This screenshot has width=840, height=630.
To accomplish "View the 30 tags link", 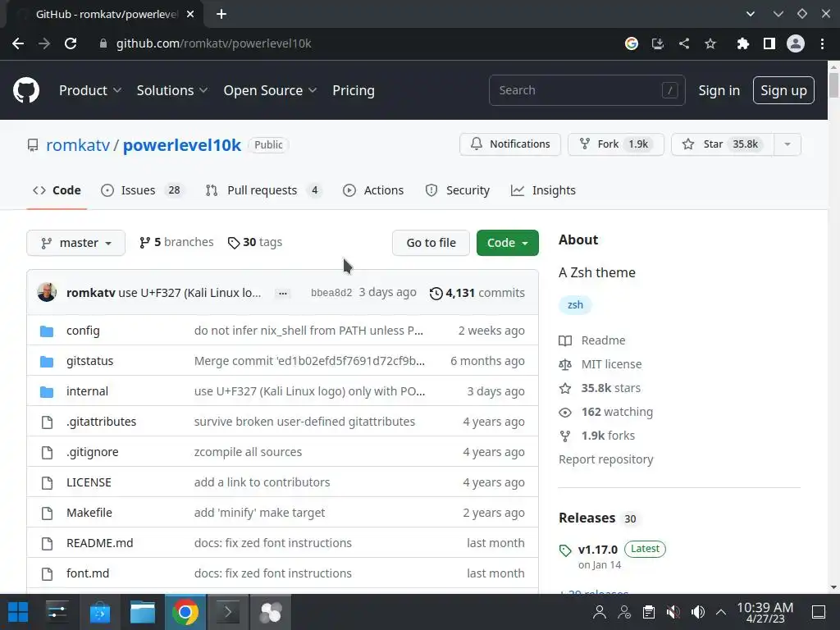I will tap(255, 242).
